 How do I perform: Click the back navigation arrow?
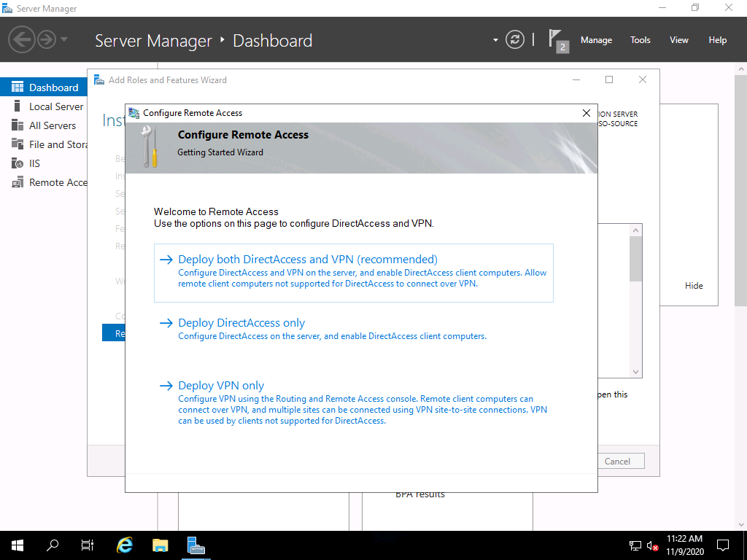[x=22, y=39]
